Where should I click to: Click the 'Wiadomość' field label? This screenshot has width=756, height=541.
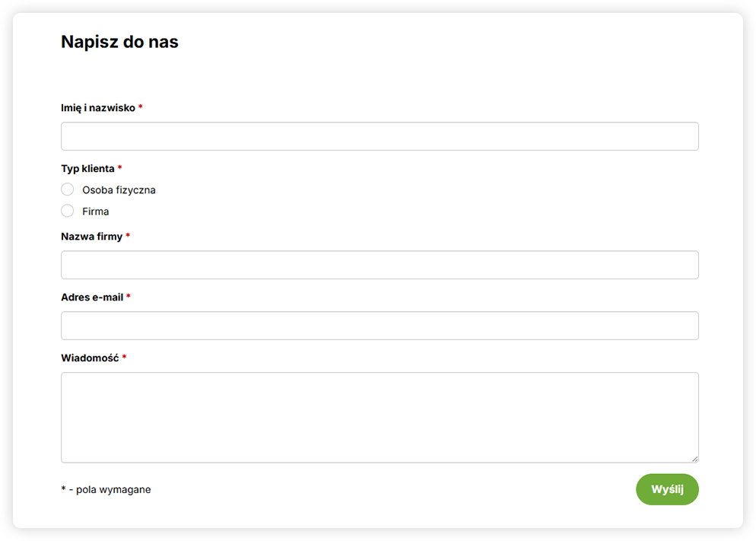[x=90, y=358]
